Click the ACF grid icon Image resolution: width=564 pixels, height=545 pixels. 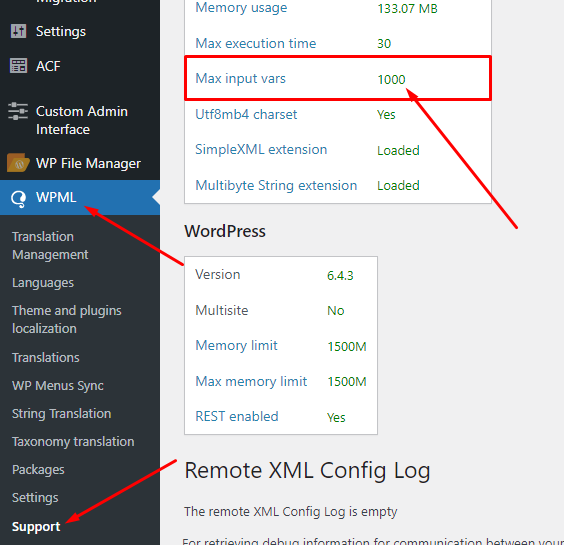(18, 66)
